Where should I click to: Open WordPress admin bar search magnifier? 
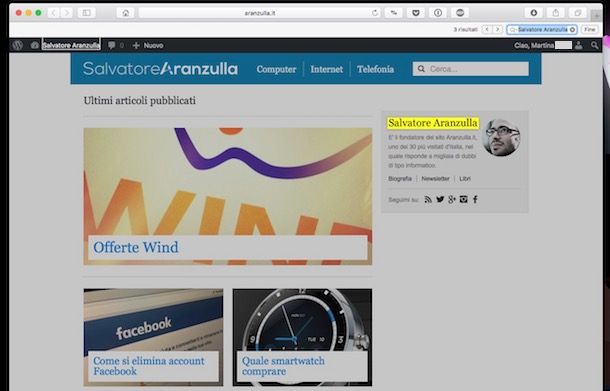(594, 45)
